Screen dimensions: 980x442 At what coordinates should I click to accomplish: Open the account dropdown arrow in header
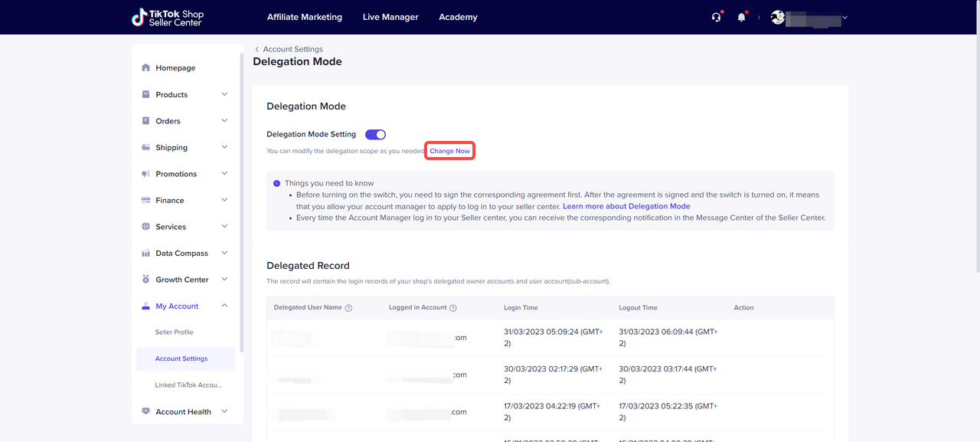pos(844,17)
